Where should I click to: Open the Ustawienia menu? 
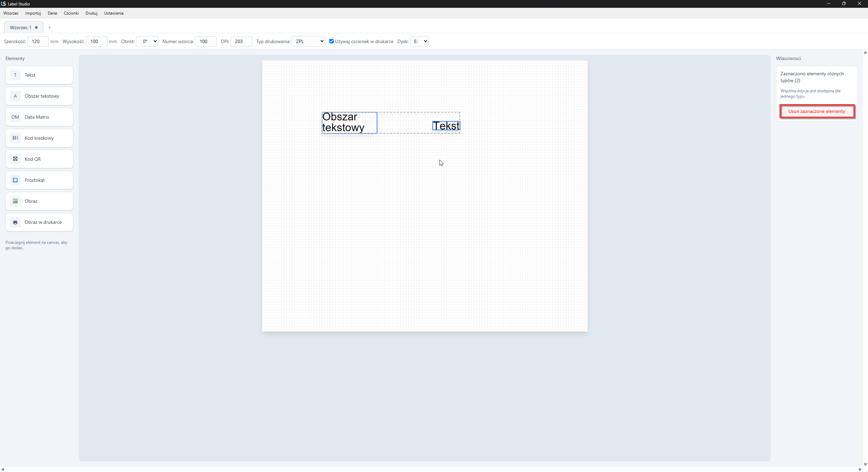(x=114, y=13)
